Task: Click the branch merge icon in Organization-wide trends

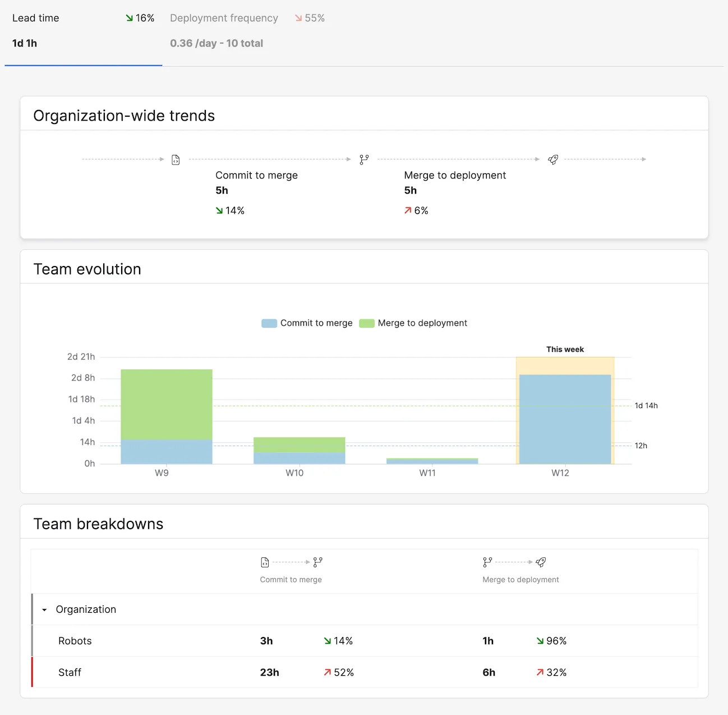Action: (x=364, y=160)
